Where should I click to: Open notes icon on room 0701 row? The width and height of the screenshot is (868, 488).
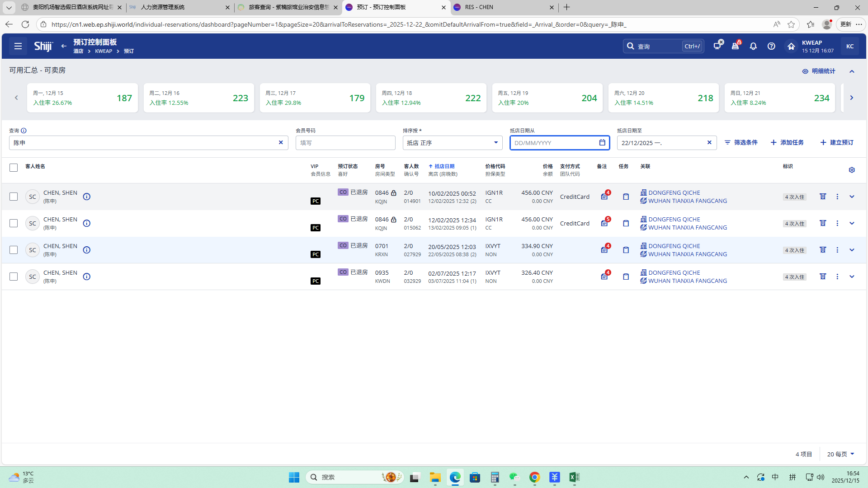(x=604, y=250)
